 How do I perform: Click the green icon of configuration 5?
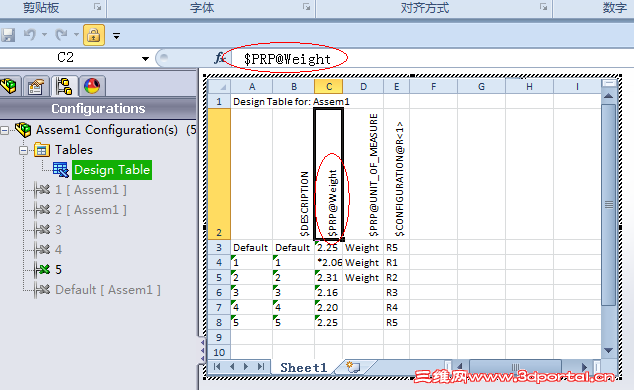(42, 270)
